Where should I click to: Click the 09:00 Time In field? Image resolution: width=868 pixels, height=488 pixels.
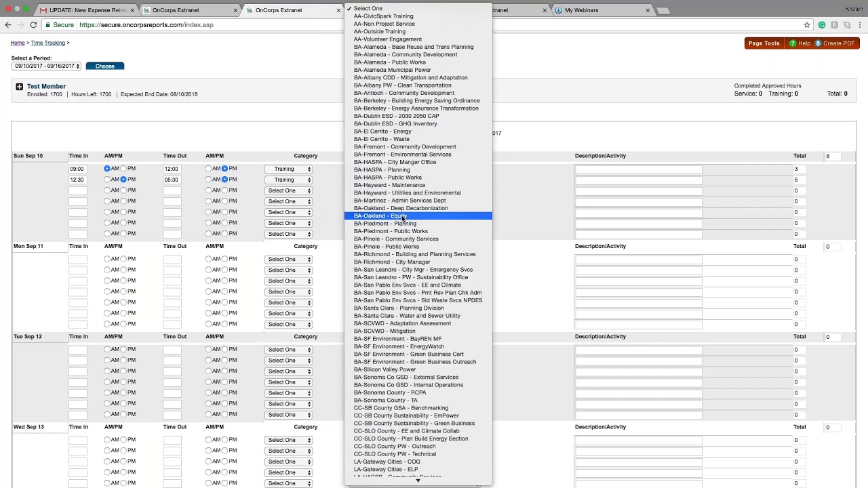[x=77, y=169]
